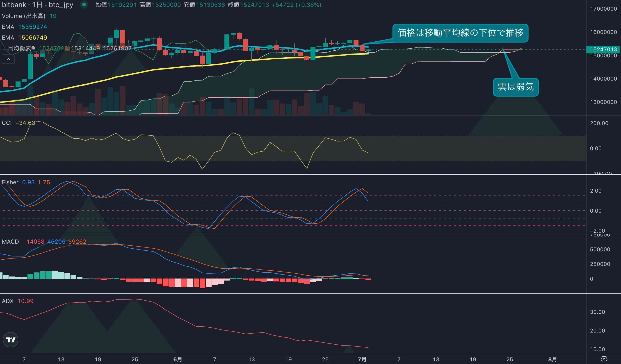The image size is (621, 364).
Task: Click the bitbank btc_jpy symbol title
Action: 37,5
